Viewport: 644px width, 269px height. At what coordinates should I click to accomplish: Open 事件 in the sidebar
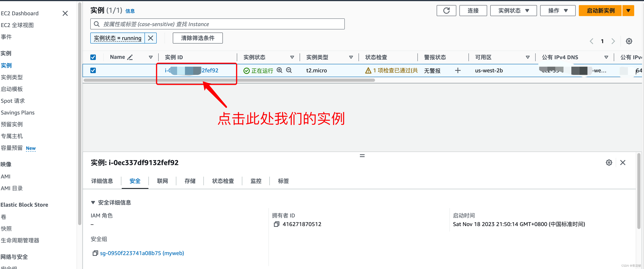6,37
